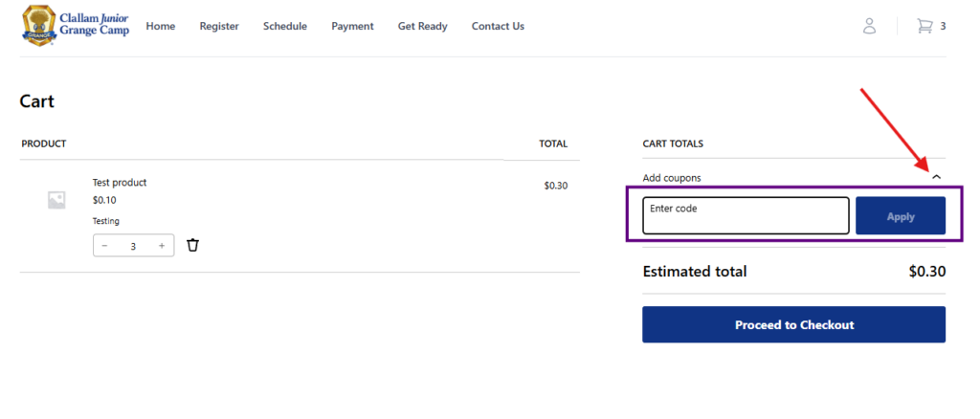Open the Get Ready page
Viewport: 980px width, 419px height.
(x=422, y=26)
